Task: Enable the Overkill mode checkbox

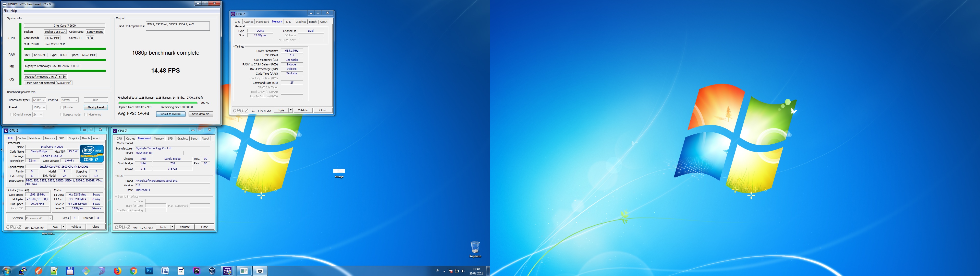Action: point(12,114)
